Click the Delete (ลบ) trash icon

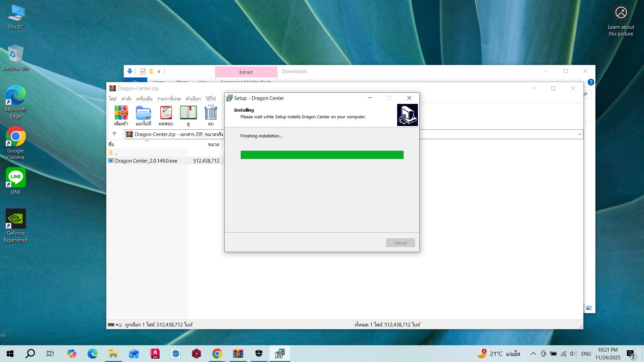(211, 113)
